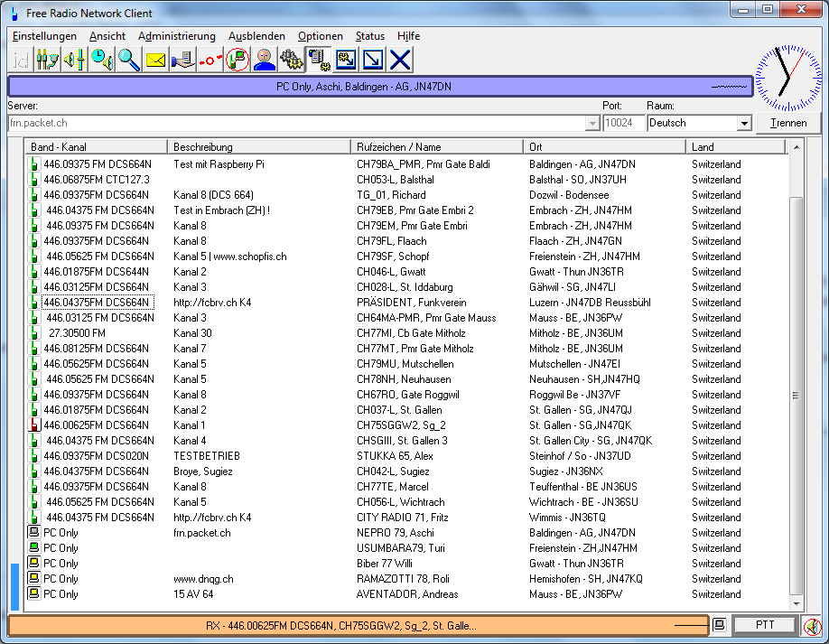This screenshot has height=644, width=829.
Task: Open the yellow envelope messages icon
Action: (x=156, y=60)
